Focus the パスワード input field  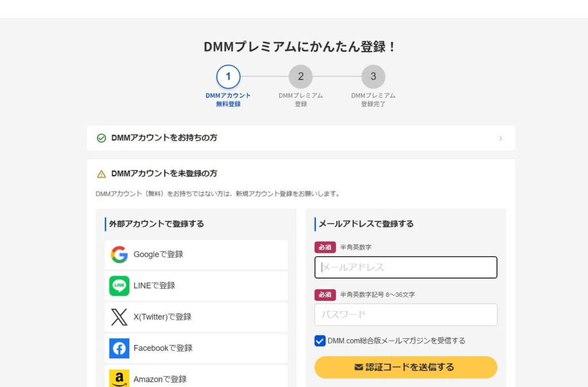(406, 315)
